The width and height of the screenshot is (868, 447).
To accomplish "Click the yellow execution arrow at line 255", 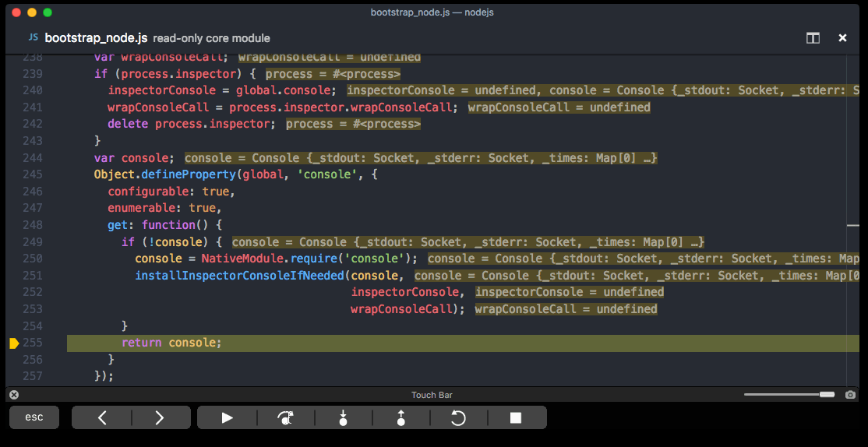I will [14, 343].
